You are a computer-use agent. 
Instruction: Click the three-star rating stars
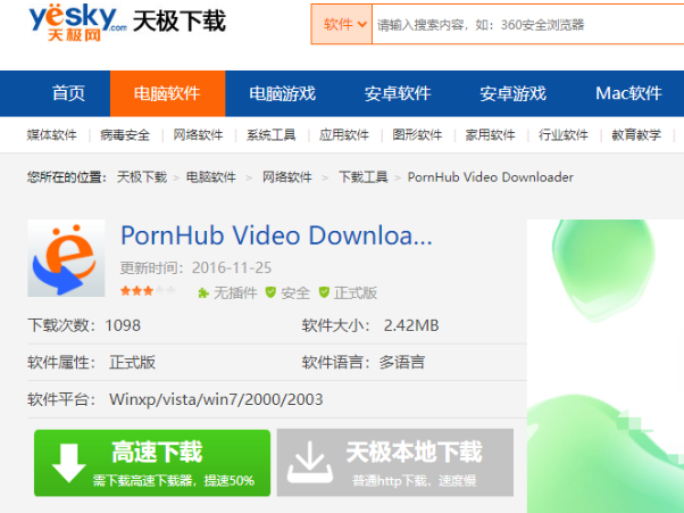(148, 291)
